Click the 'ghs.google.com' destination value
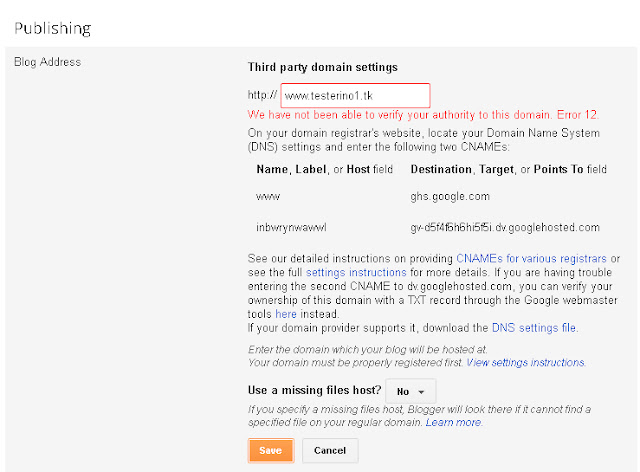The width and height of the screenshot is (640, 472). click(x=450, y=196)
